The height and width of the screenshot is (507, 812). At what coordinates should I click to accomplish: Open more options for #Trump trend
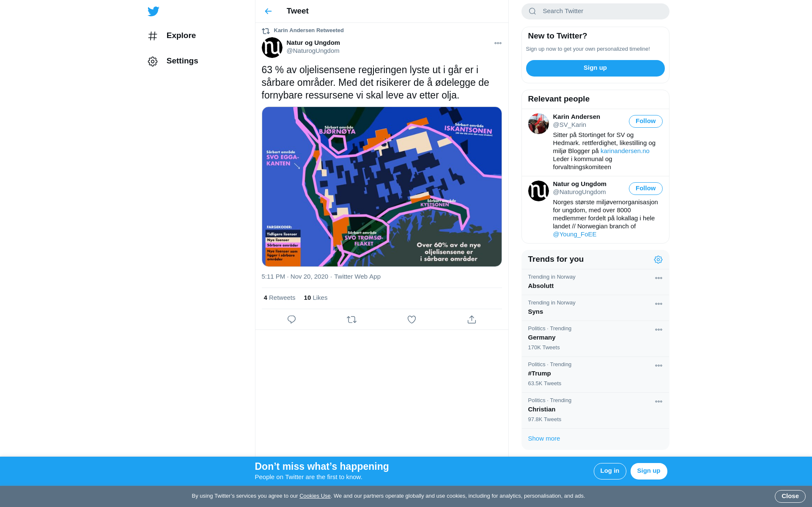[658, 366]
